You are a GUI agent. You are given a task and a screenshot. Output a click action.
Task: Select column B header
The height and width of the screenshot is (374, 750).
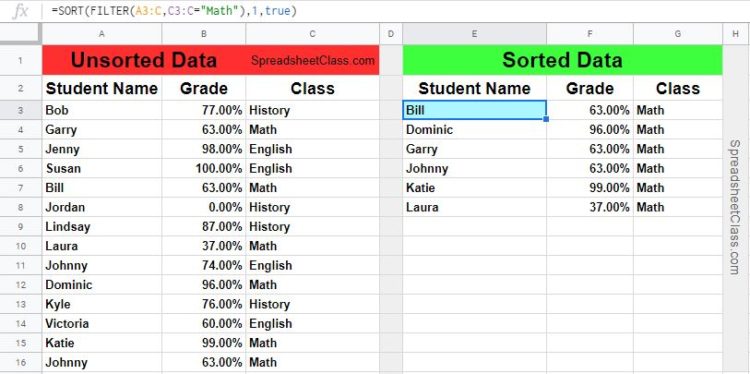(204, 33)
